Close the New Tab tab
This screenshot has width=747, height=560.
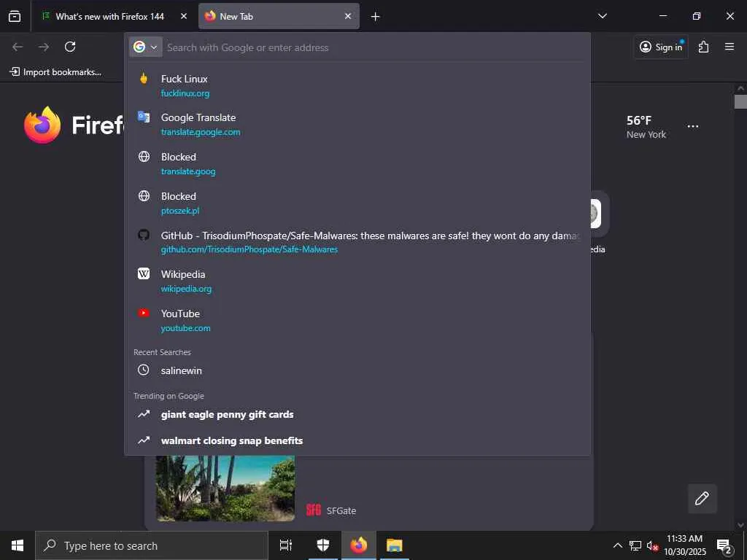[x=348, y=16]
